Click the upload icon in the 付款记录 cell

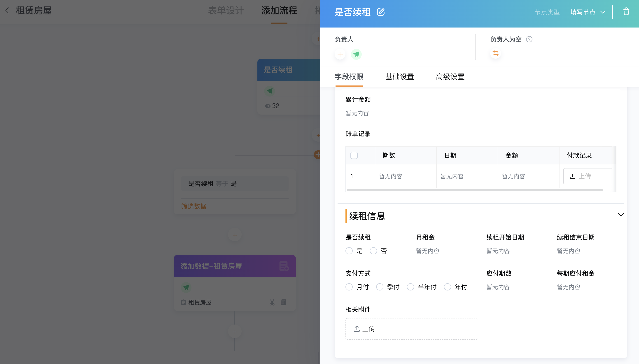coord(572,176)
